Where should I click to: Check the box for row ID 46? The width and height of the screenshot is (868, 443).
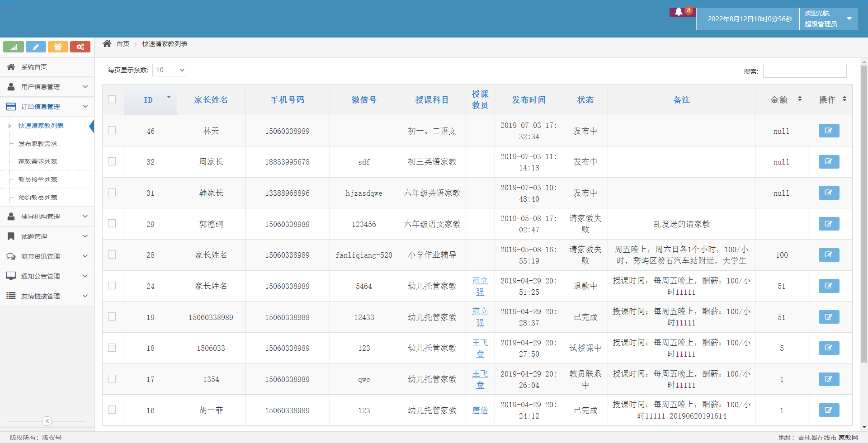coord(112,130)
